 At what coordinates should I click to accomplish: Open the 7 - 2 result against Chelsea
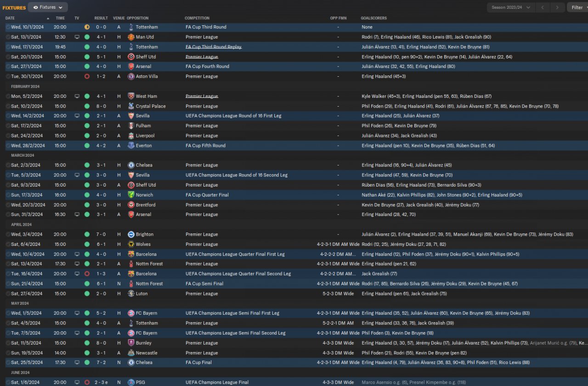[x=101, y=363]
